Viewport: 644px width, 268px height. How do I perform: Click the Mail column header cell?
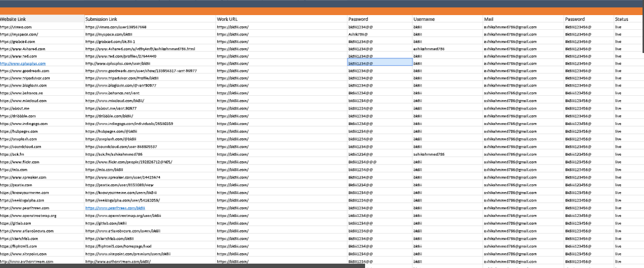(489, 19)
